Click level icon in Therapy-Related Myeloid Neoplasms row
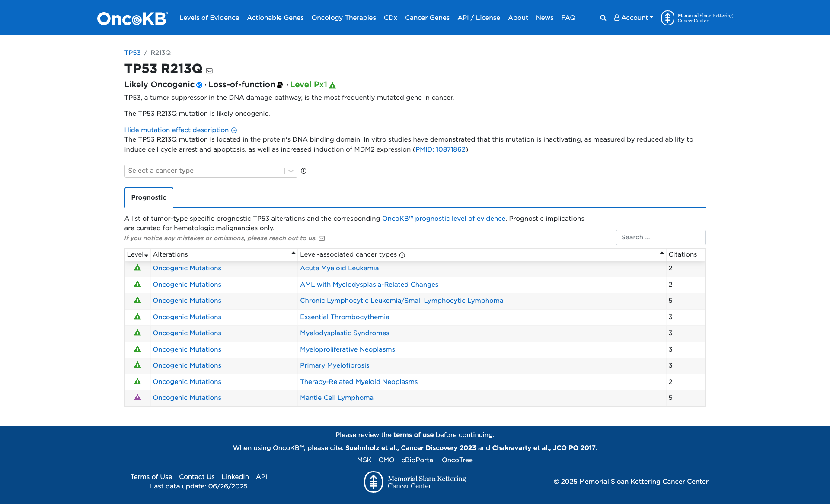The image size is (830, 504). pos(137,381)
